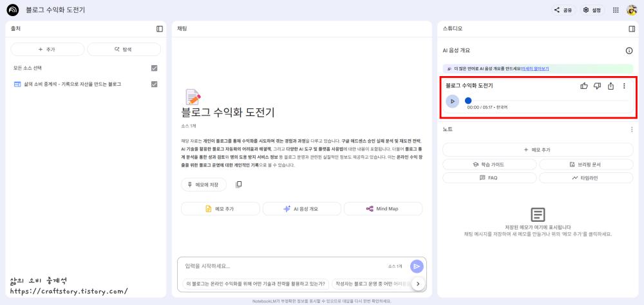Click the user profile avatar
Screen dimensions: 644x305
tap(632, 10)
